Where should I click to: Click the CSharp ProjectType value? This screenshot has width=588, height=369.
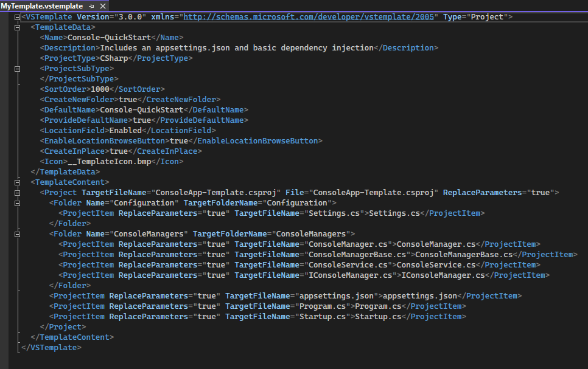pyautogui.click(x=114, y=58)
